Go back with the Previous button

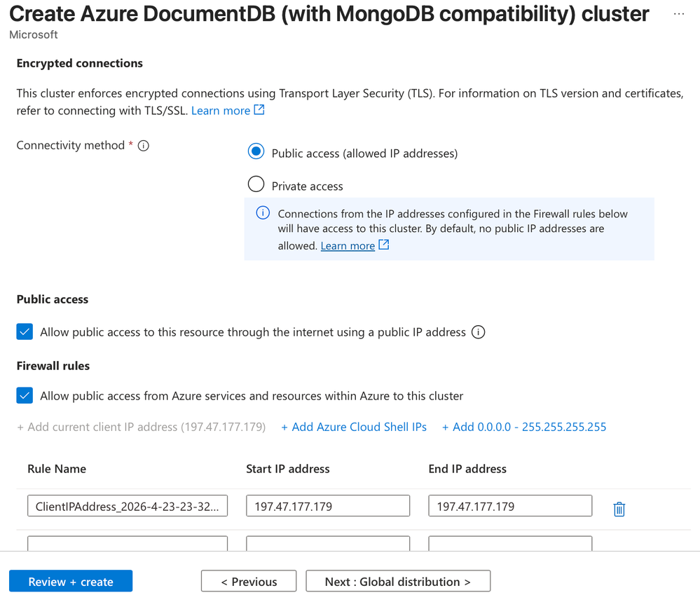click(249, 581)
